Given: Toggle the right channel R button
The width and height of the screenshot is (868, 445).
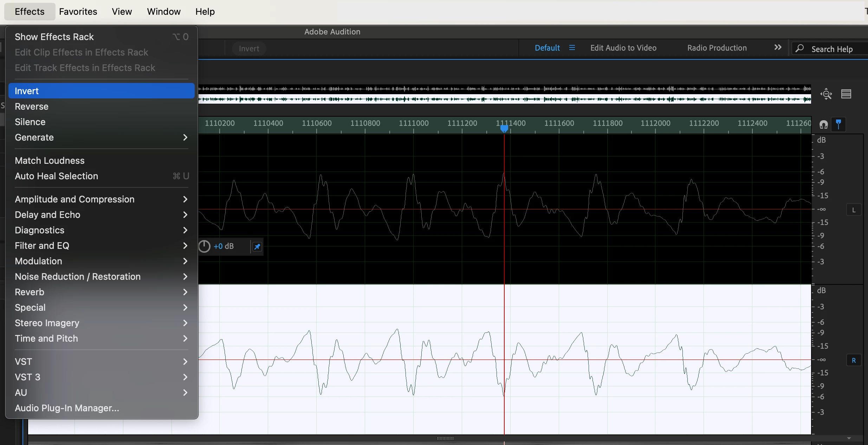Looking at the screenshot, I should click(x=854, y=361).
